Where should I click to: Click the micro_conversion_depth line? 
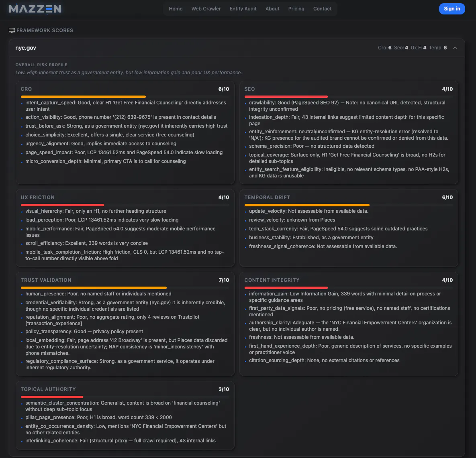[105, 161]
